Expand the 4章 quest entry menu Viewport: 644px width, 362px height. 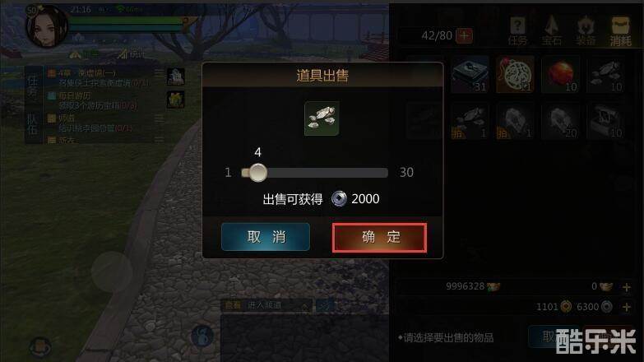[159, 73]
